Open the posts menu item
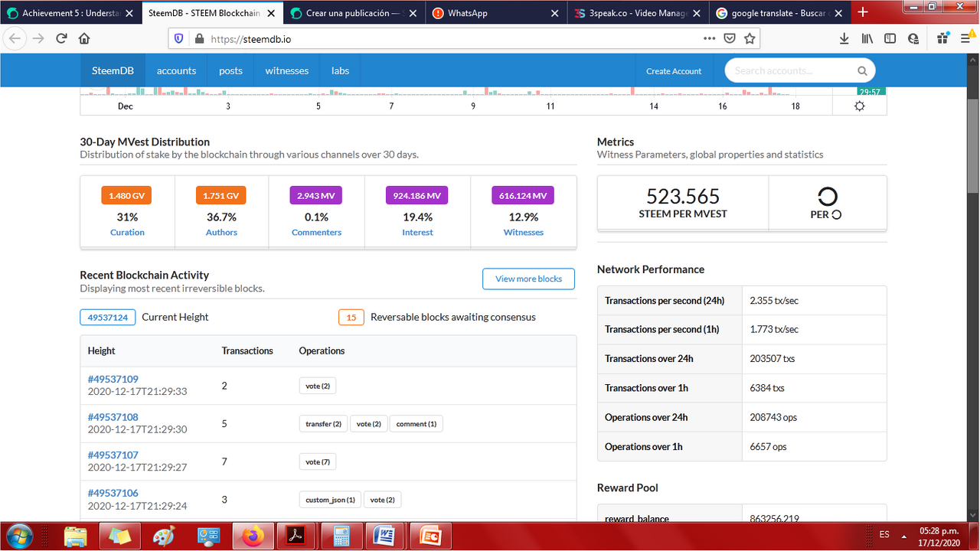 click(230, 70)
